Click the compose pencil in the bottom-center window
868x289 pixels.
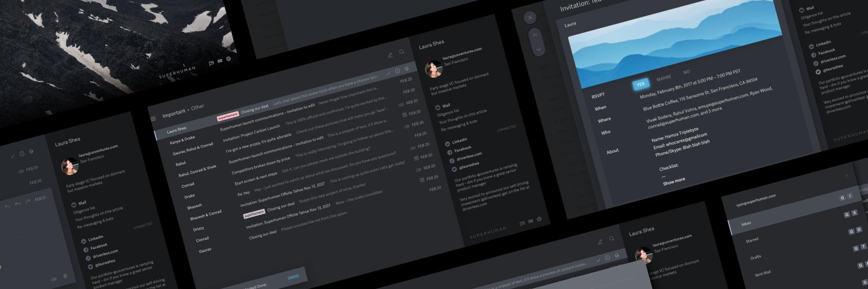(x=600, y=242)
